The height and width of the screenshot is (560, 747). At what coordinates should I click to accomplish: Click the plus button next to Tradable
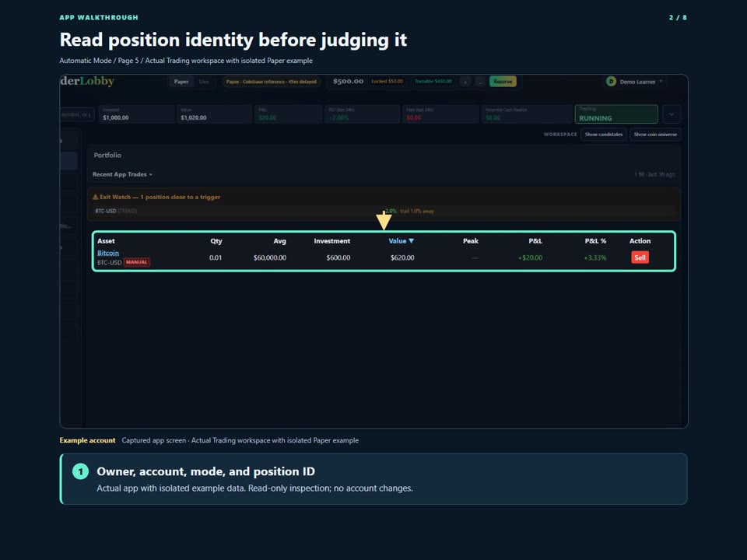click(465, 82)
